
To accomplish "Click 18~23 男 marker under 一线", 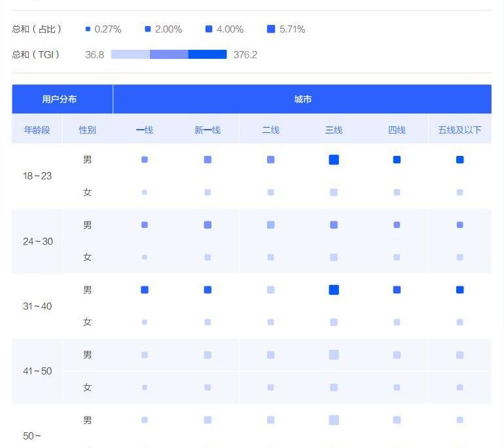I will [145, 160].
